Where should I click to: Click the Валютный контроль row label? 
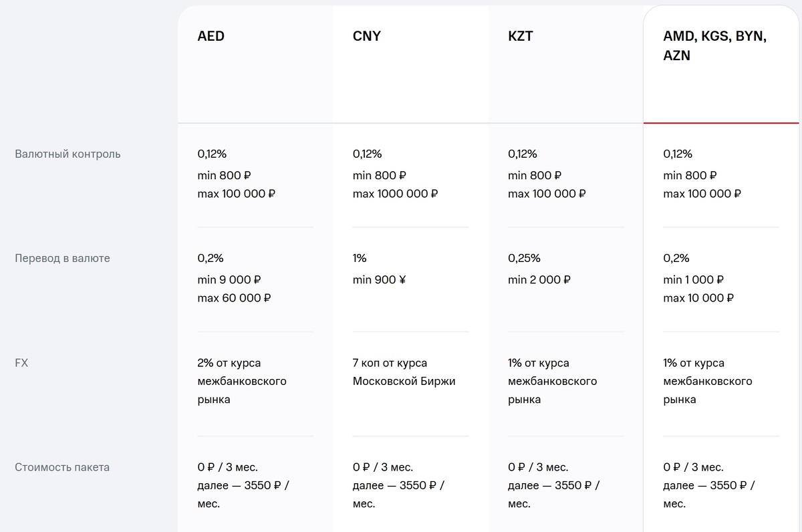tap(68, 154)
